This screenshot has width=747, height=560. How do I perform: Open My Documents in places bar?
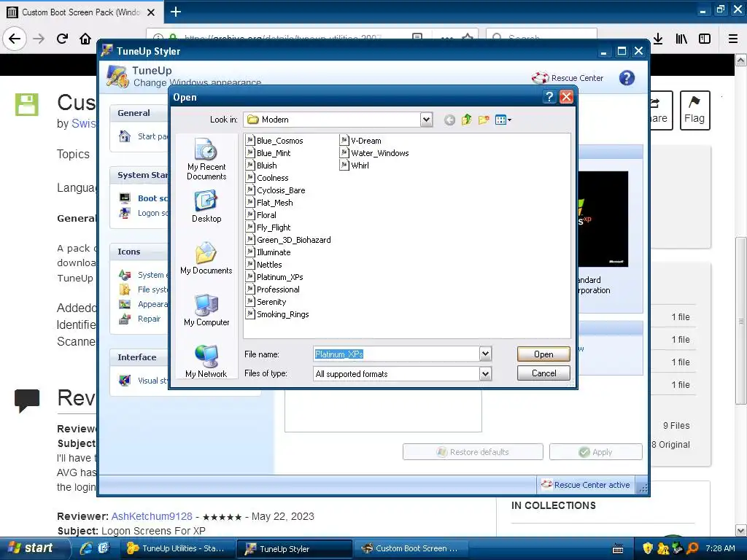206,258
